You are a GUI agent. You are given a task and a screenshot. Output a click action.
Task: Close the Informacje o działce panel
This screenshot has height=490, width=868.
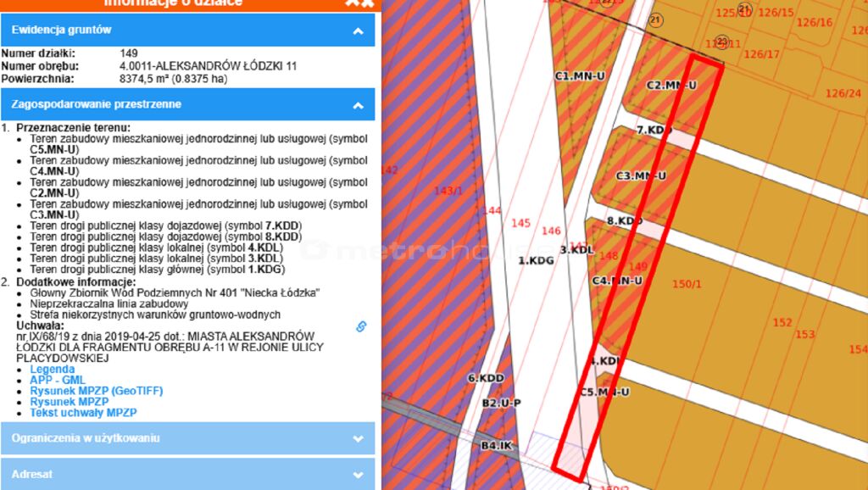tap(359, 3)
